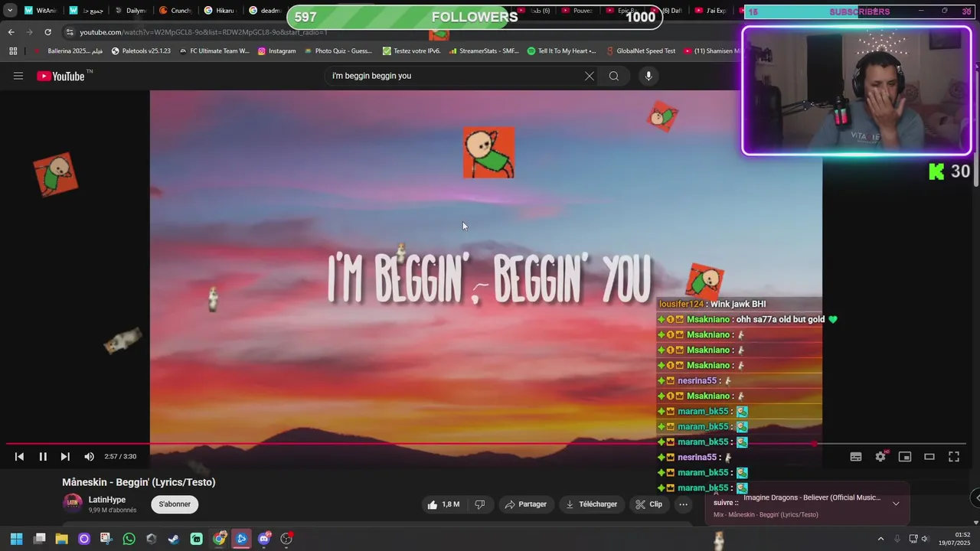
Task: Switch to the miniplayer
Action: pos(905,457)
